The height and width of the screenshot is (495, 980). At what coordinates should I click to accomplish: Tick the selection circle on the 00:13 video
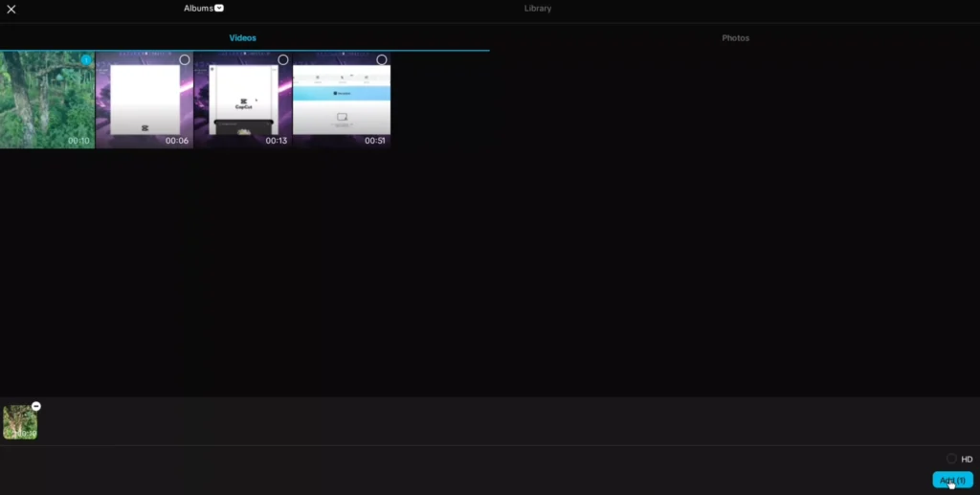pyautogui.click(x=283, y=60)
